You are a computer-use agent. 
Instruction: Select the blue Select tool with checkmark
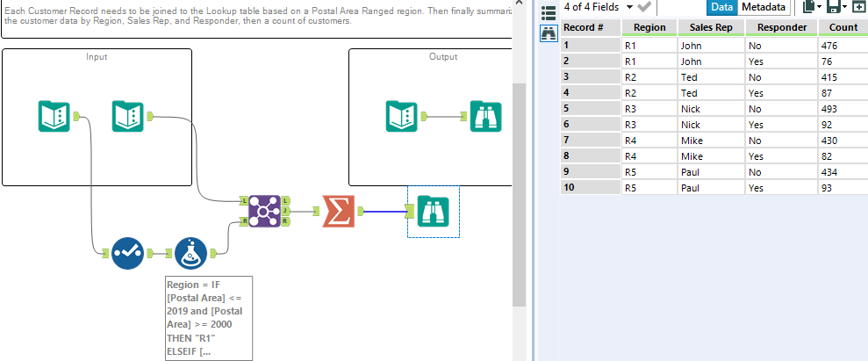tap(128, 254)
